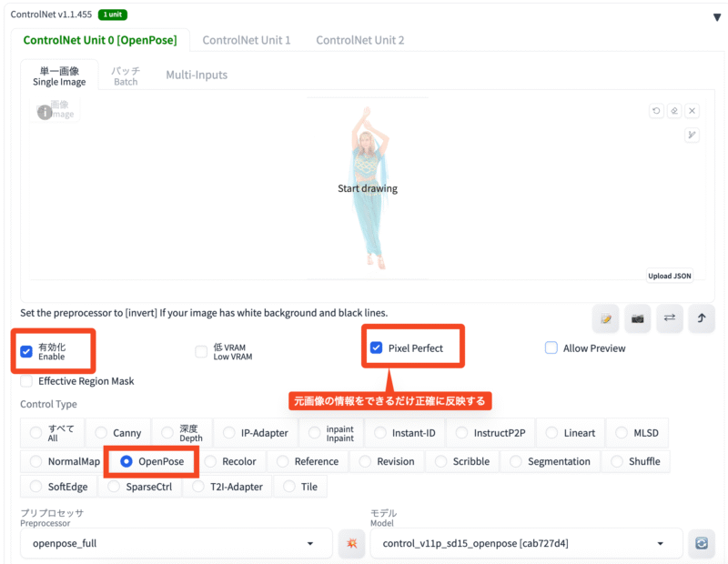Screen dimensions: 728x564
Task: Select the SparseCtrl control type
Action: tap(140, 487)
